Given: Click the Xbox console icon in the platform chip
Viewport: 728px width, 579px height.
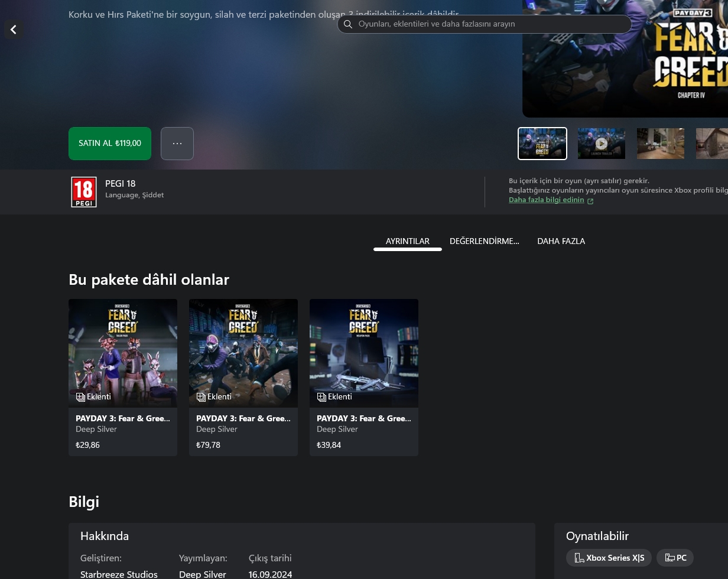Looking at the screenshot, I should pos(579,558).
